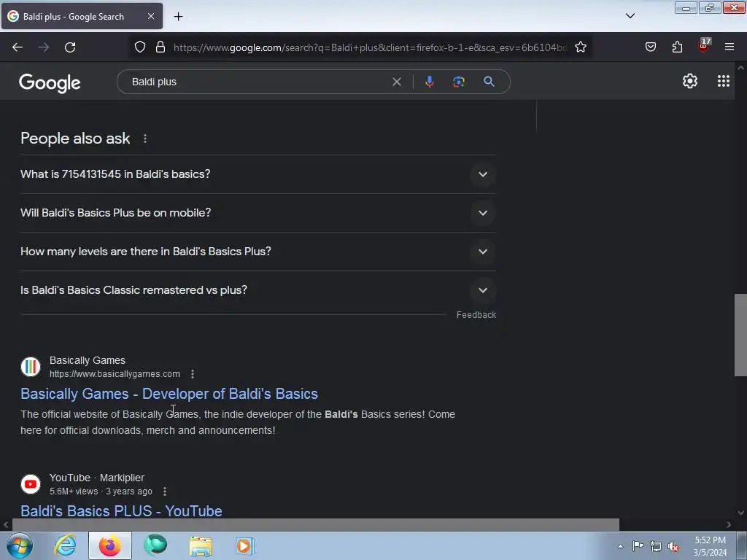Launch Internet Explorer from taskbar
The width and height of the screenshot is (747, 560).
click(x=65, y=545)
